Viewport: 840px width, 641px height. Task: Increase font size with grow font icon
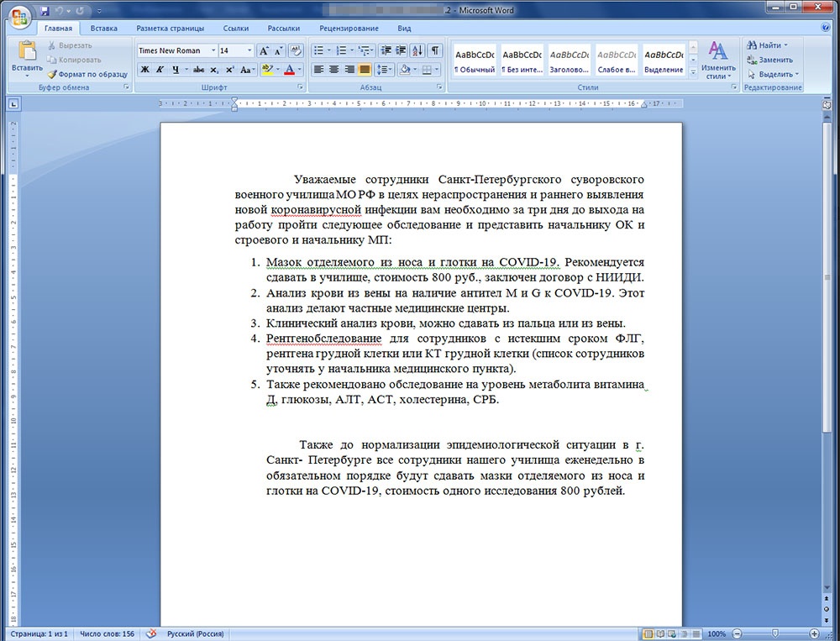(264, 50)
